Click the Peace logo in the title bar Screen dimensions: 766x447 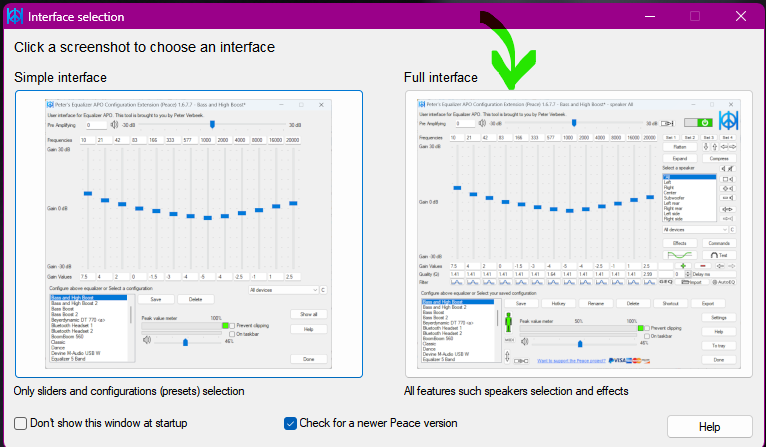[x=15, y=16]
